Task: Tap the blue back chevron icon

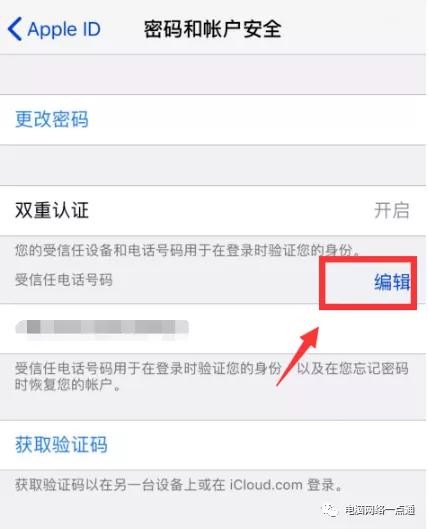Action: [15, 29]
